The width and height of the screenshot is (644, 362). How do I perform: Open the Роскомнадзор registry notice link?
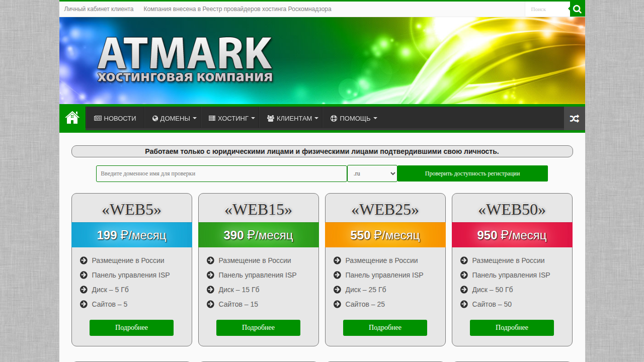(237, 9)
